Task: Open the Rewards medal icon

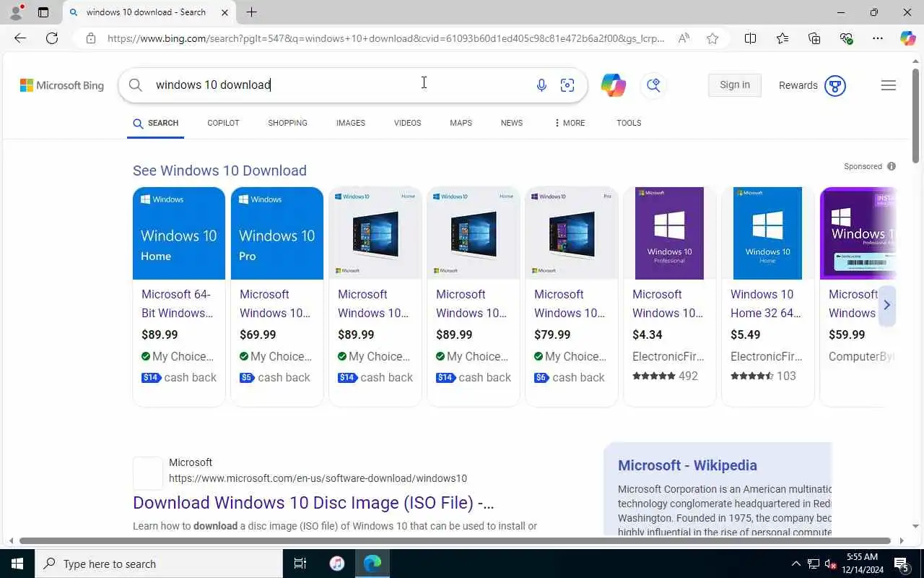Action: [834, 85]
